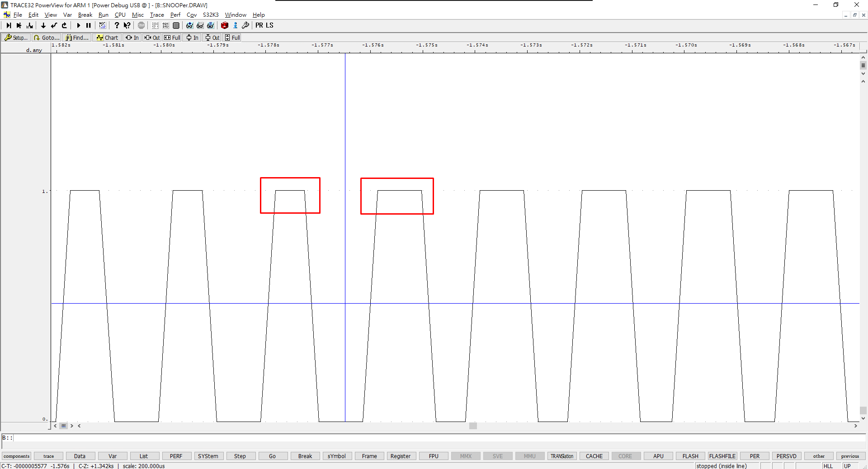Click the scale: 200.000us status text
Screen dimensions: 868x469
(x=144, y=466)
